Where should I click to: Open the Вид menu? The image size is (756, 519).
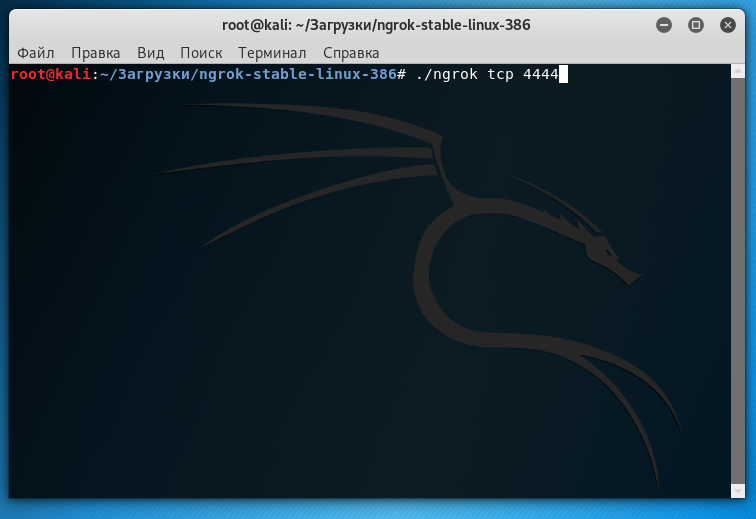pyautogui.click(x=150, y=52)
